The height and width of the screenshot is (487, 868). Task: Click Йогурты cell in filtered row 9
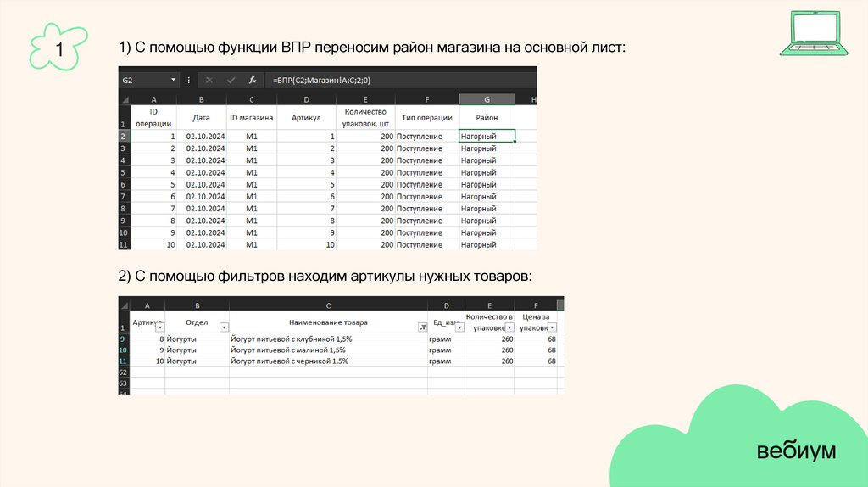(x=197, y=339)
